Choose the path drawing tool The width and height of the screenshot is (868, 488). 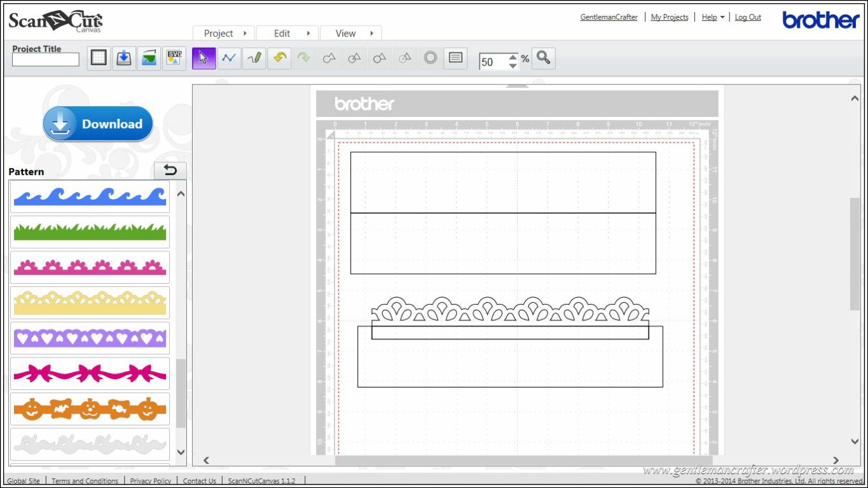[x=229, y=58]
